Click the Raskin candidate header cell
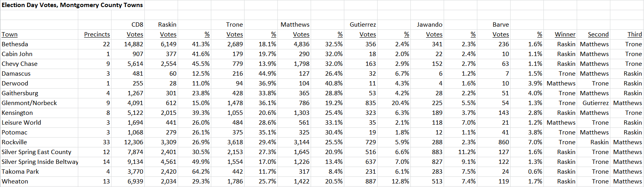 click(161, 25)
